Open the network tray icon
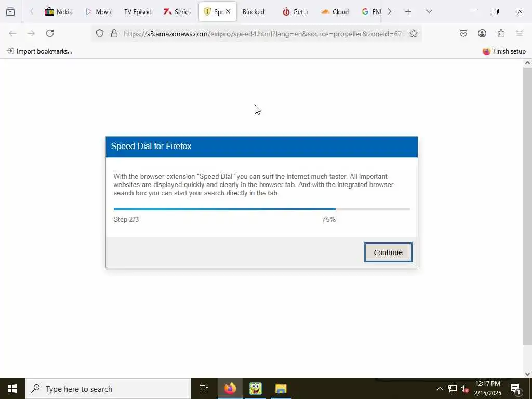The width and height of the screenshot is (532, 399). point(453,389)
